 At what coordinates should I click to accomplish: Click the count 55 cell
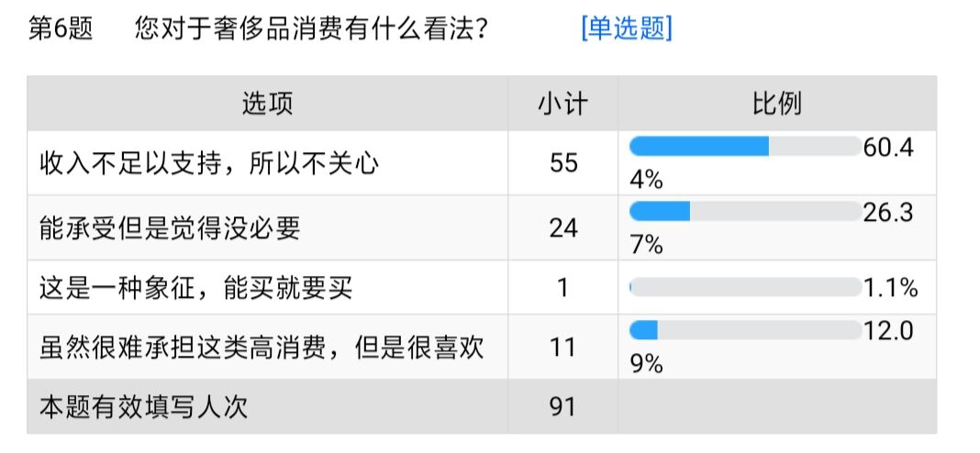563,164
